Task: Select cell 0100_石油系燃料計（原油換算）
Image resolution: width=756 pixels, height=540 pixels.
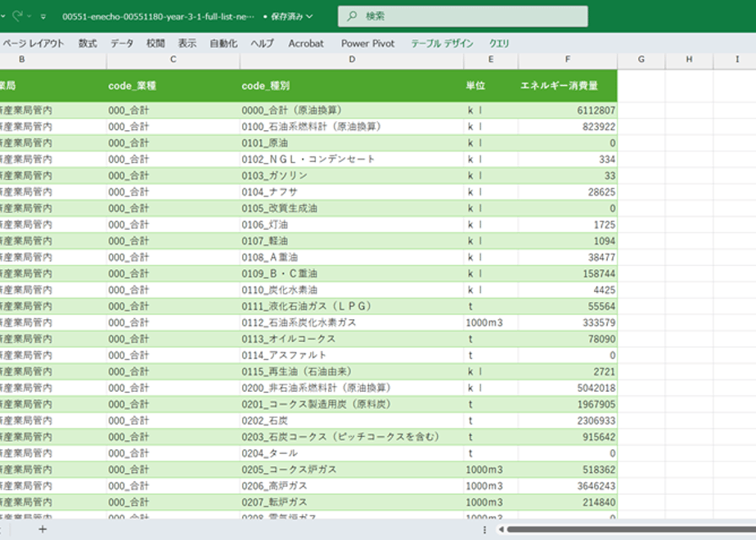Action: pyautogui.click(x=352, y=127)
